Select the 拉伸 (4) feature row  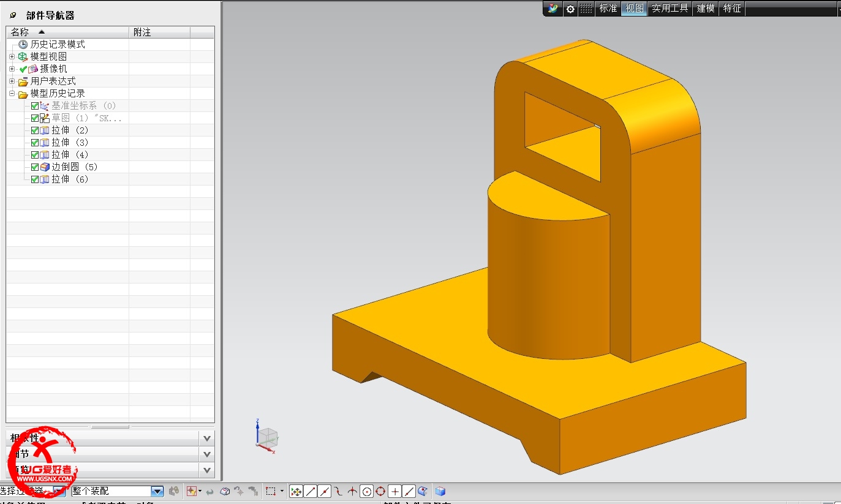110,155
